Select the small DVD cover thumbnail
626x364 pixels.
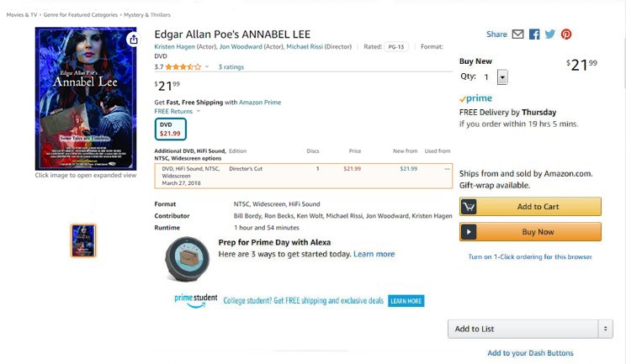pyautogui.click(x=83, y=240)
